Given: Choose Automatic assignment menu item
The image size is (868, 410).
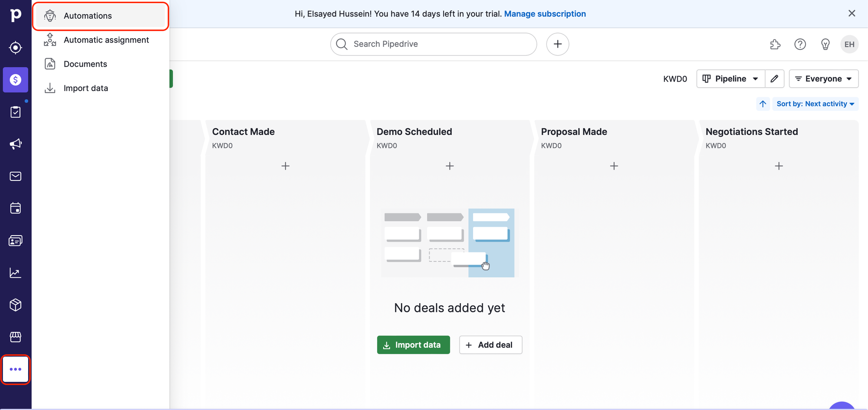Looking at the screenshot, I should (x=106, y=40).
